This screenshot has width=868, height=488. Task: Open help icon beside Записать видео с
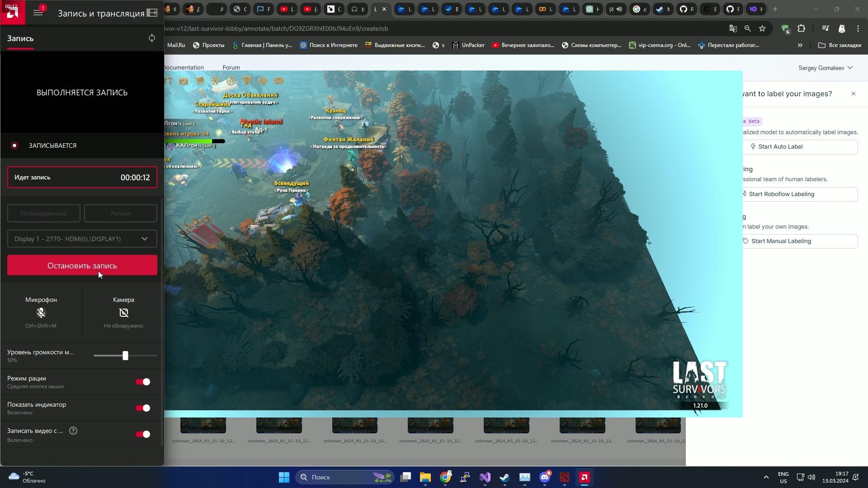coord(73,431)
